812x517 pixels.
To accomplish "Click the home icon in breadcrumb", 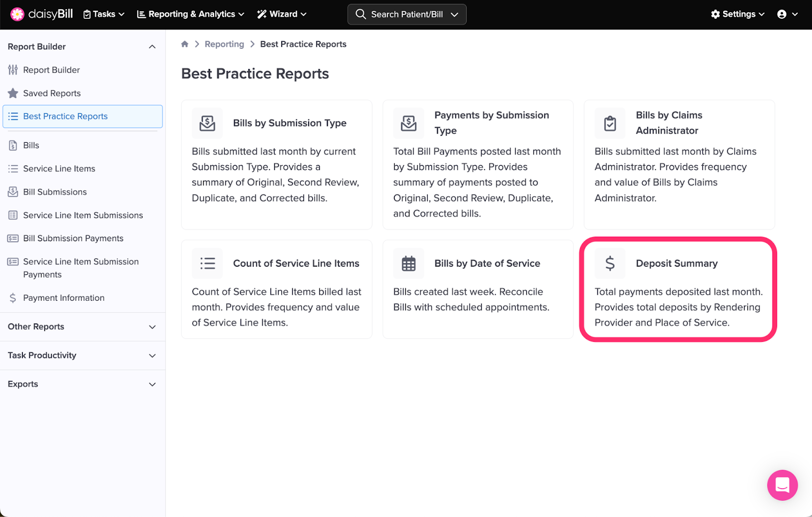I will (x=185, y=44).
